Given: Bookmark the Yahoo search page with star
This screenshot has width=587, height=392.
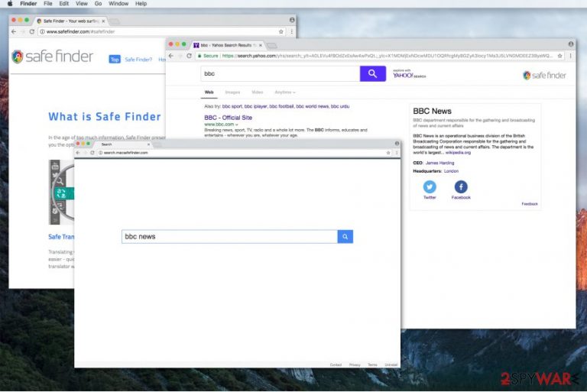Looking at the screenshot, I should [560, 56].
